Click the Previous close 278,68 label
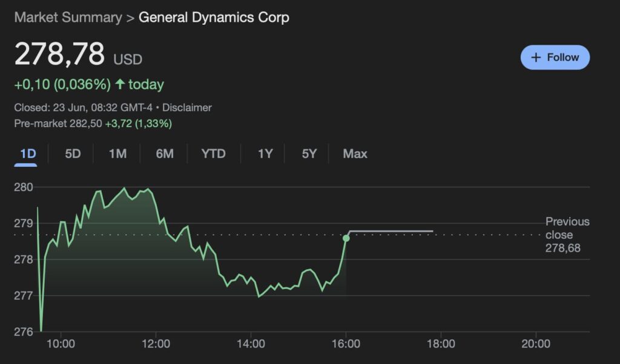Screen dimensions: 620x364 (x=567, y=235)
